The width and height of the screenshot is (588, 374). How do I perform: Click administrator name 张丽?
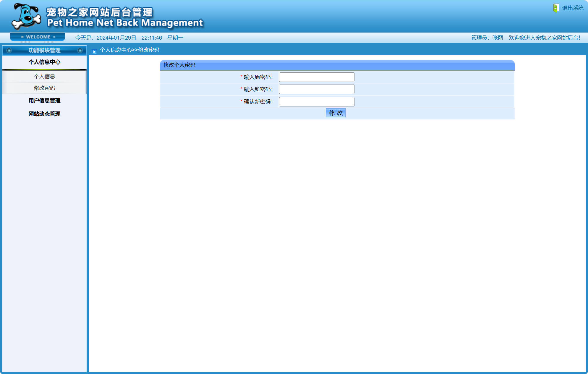tap(498, 38)
